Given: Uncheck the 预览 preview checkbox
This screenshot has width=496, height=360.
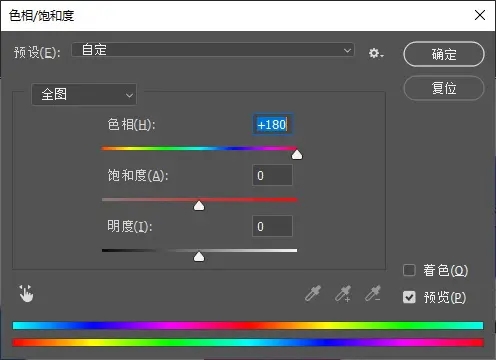Looking at the screenshot, I should click(x=409, y=297).
